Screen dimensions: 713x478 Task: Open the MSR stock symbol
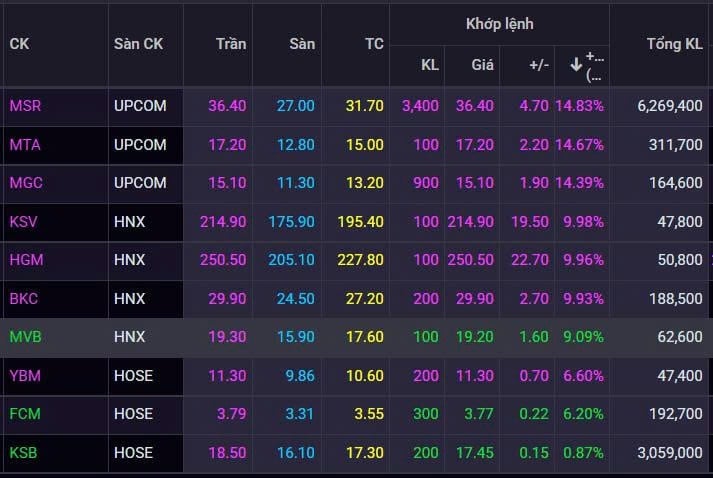point(25,106)
